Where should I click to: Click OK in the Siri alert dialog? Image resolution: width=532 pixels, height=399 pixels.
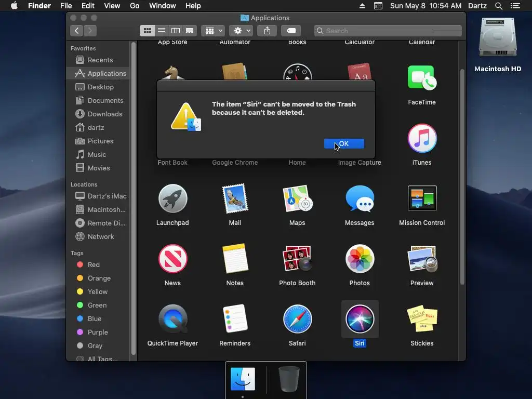pyautogui.click(x=344, y=143)
